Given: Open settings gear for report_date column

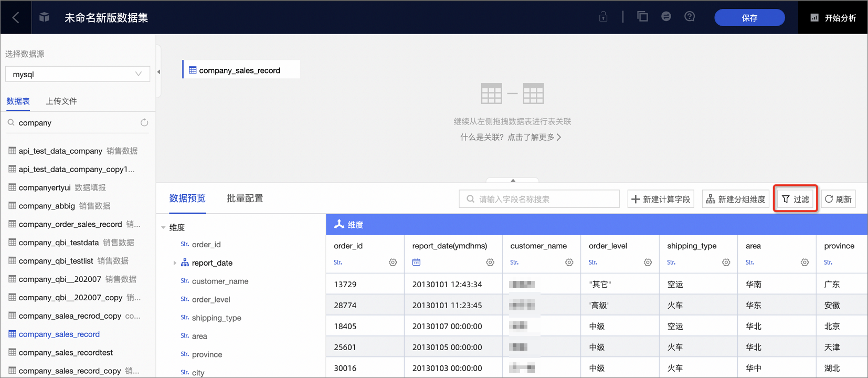Looking at the screenshot, I should tap(490, 262).
